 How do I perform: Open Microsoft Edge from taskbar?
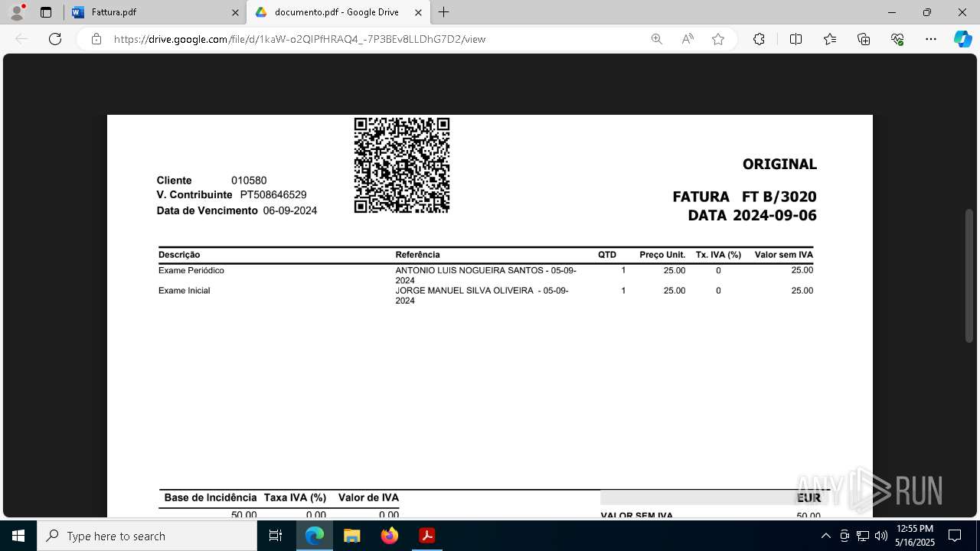tap(315, 536)
